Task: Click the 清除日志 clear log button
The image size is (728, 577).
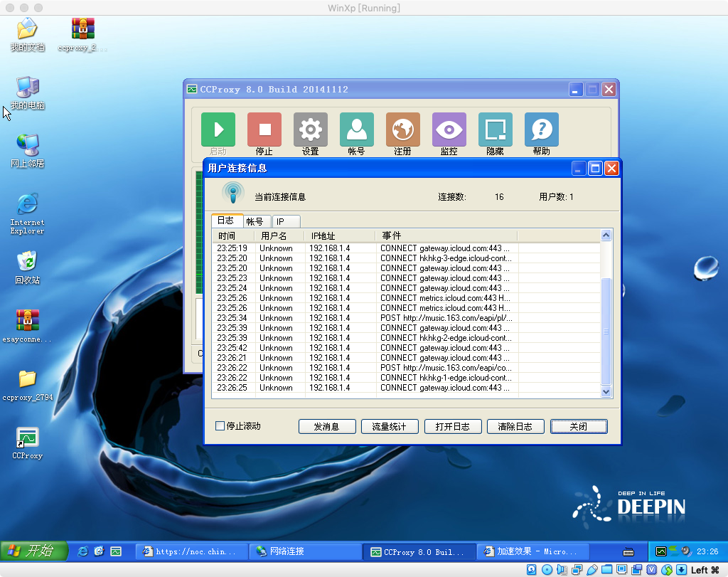Action: (x=515, y=426)
